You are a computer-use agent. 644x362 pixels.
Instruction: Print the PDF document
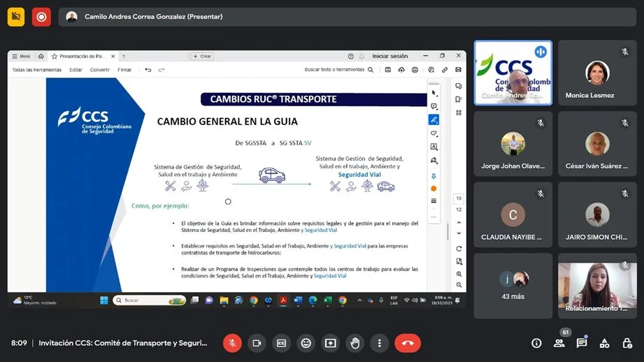pos(415,70)
